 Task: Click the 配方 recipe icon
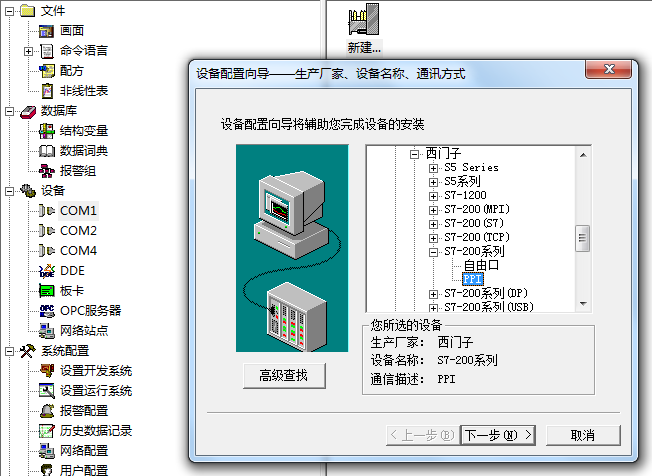pos(47,71)
